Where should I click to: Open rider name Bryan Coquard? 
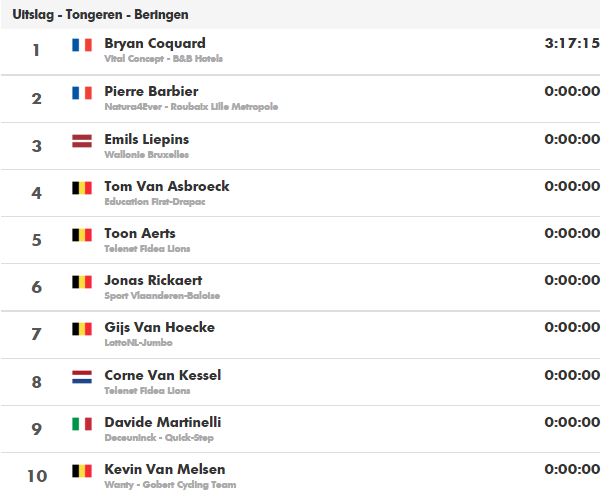pyautogui.click(x=155, y=43)
